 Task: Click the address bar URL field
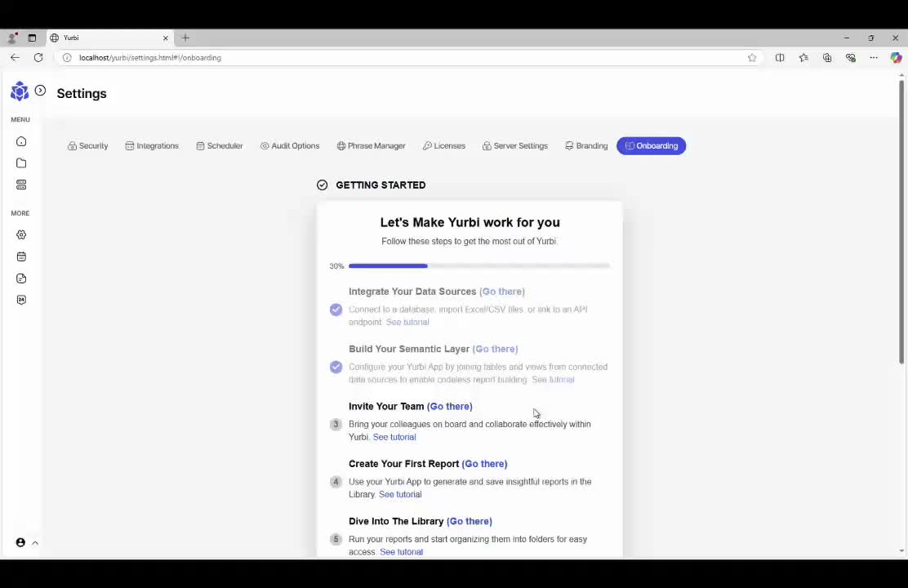(x=405, y=57)
